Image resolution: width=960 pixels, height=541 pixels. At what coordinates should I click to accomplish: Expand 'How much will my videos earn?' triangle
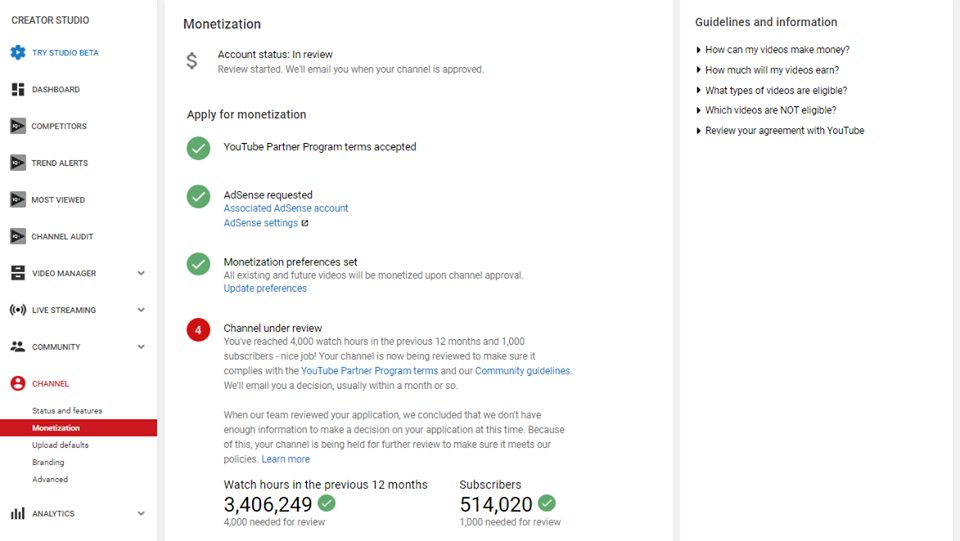point(699,70)
